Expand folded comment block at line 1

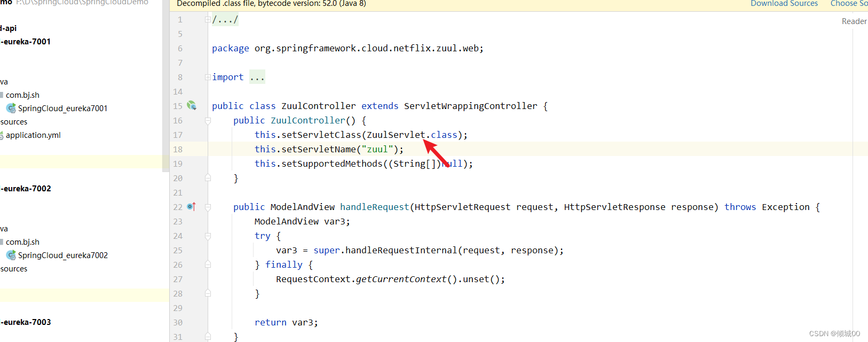click(208, 20)
